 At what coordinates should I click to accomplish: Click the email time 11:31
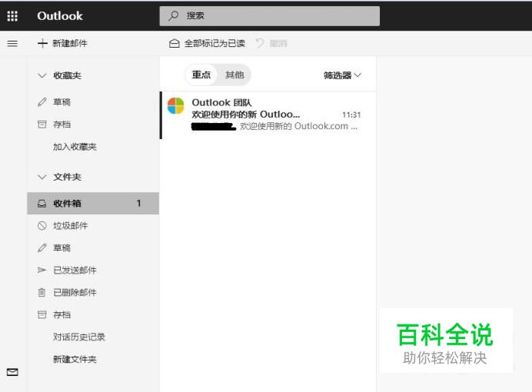[x=351, y=115]
